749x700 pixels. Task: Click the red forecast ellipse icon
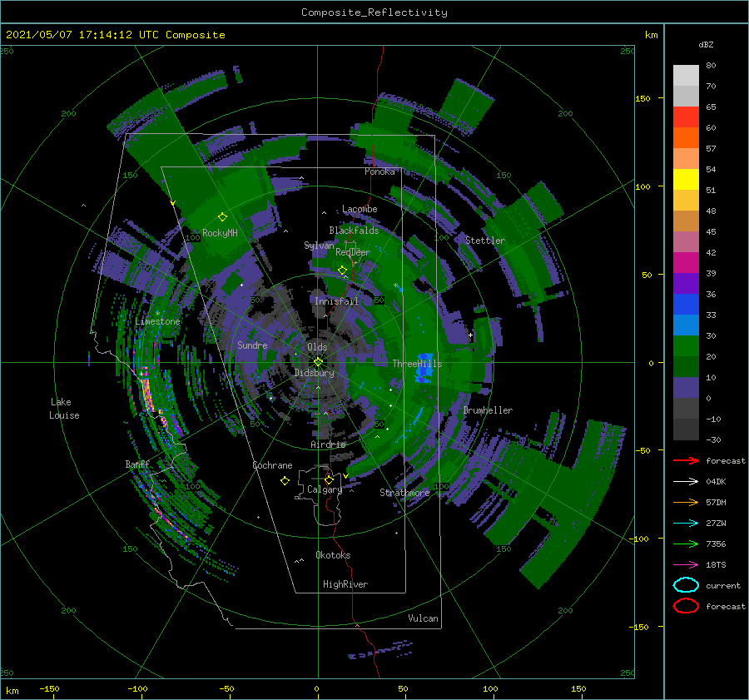(686, 606)
